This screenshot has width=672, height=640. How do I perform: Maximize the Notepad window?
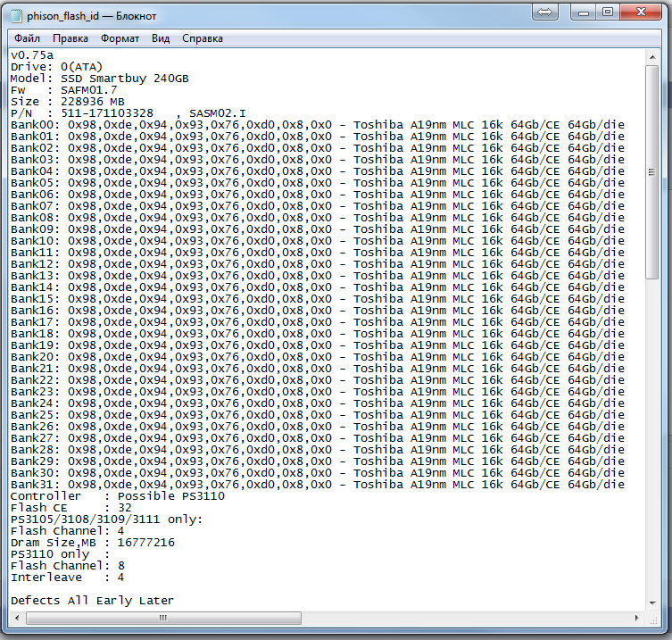[x=607, y=12]
